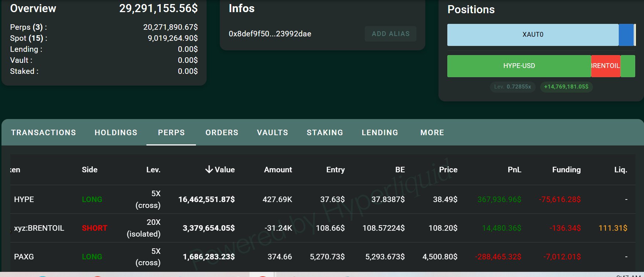This screenshot has width=644, height=277.
Task: Go to the Vaults tab
Action: 272,133
